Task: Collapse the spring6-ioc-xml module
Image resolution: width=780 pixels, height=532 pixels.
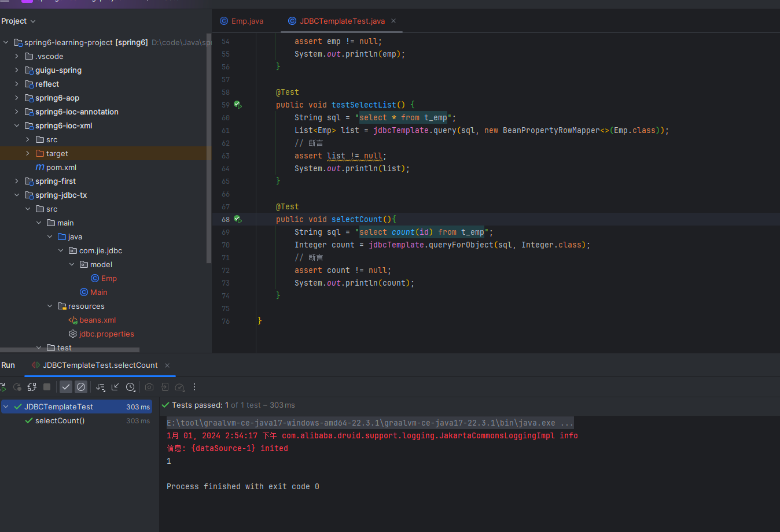Action: [x=17, y=125]
